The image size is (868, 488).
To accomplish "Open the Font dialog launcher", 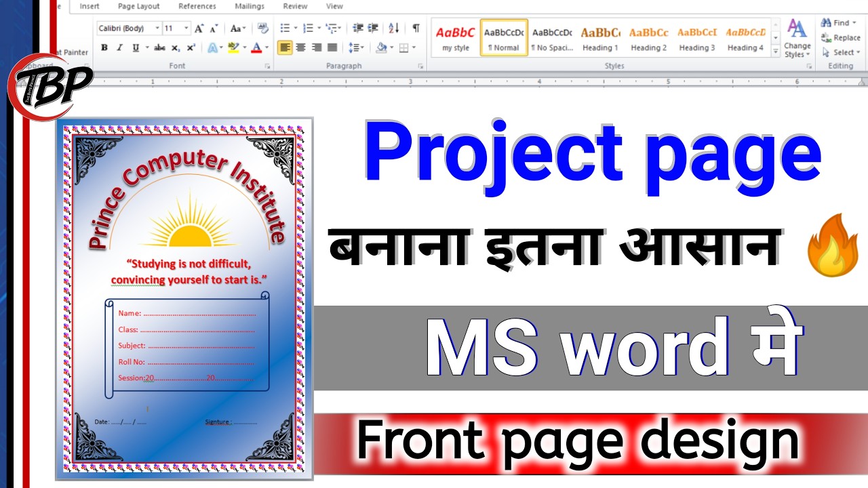I will click(x=267, y=66).
